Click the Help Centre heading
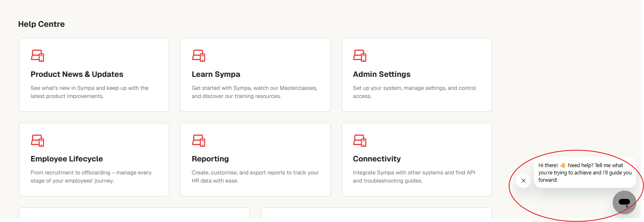This screenshot has height=222, width=644. click(41, 24)
